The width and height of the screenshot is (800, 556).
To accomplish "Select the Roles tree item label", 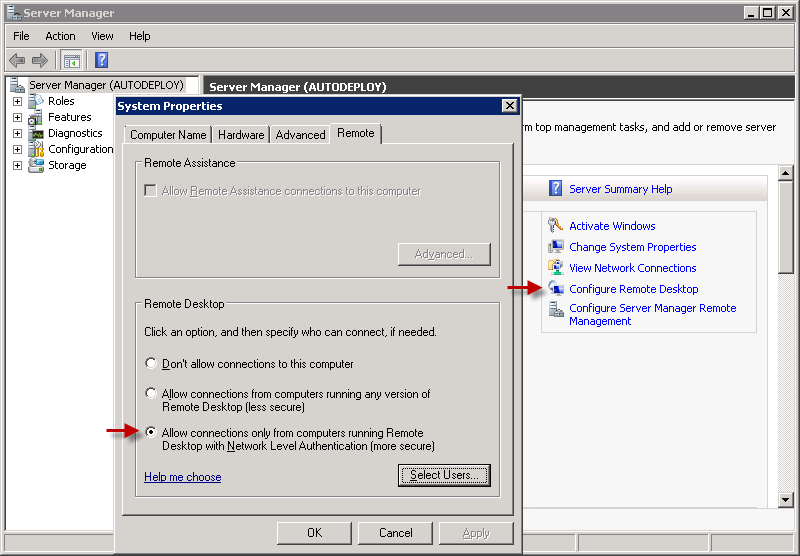I will (61, 101).
